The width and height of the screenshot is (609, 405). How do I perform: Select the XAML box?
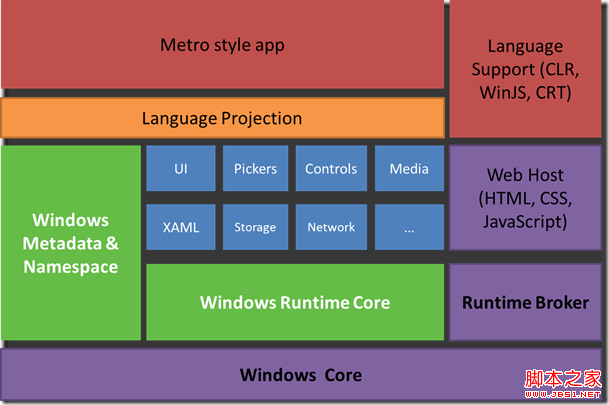click(x=181, y=227)
